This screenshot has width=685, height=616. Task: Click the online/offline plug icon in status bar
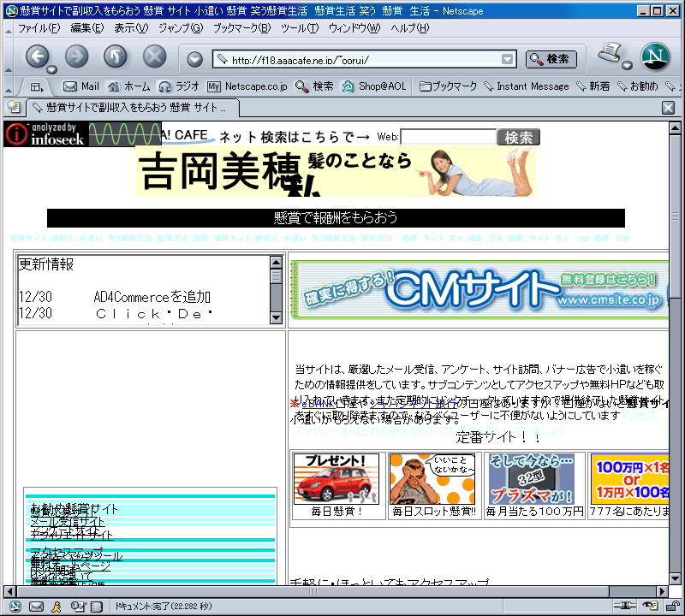pyautogui.click(x=625, y=605)
